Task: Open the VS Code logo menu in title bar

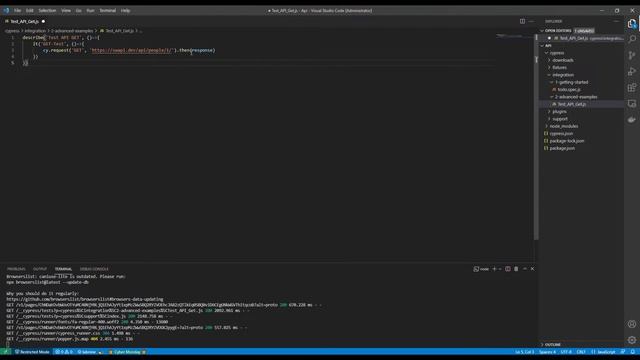Action: [6, 11]
